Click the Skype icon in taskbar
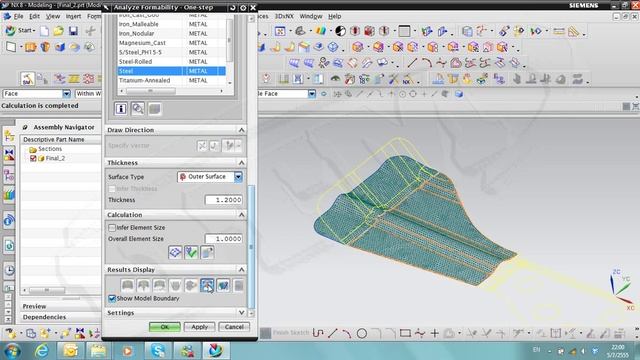This screenshot has height=360, width=640. (158, 351)
